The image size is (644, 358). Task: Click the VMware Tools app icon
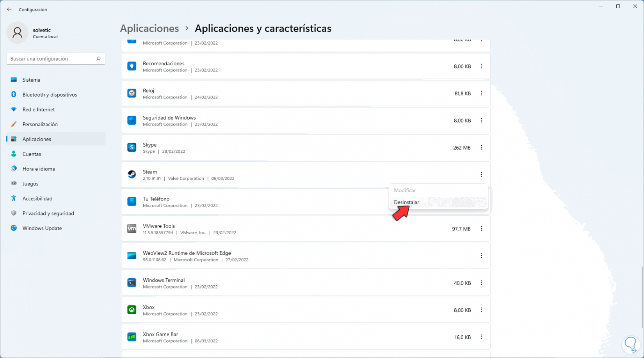tap(132, 229)
